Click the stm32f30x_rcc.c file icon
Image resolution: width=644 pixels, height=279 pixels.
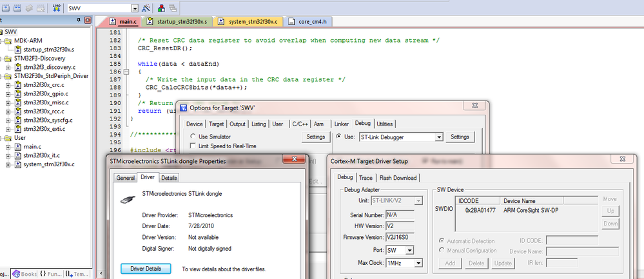coord(18,111)
